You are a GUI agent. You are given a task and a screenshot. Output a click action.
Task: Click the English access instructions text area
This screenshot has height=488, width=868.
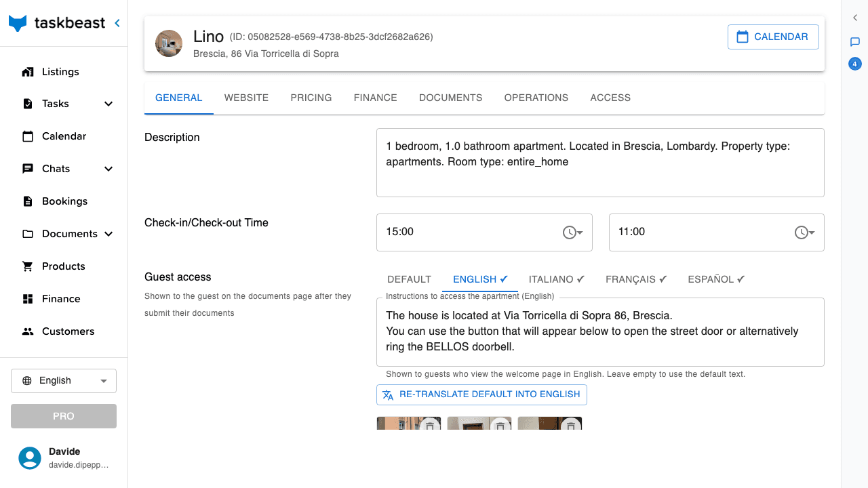(x=600, y=331)
